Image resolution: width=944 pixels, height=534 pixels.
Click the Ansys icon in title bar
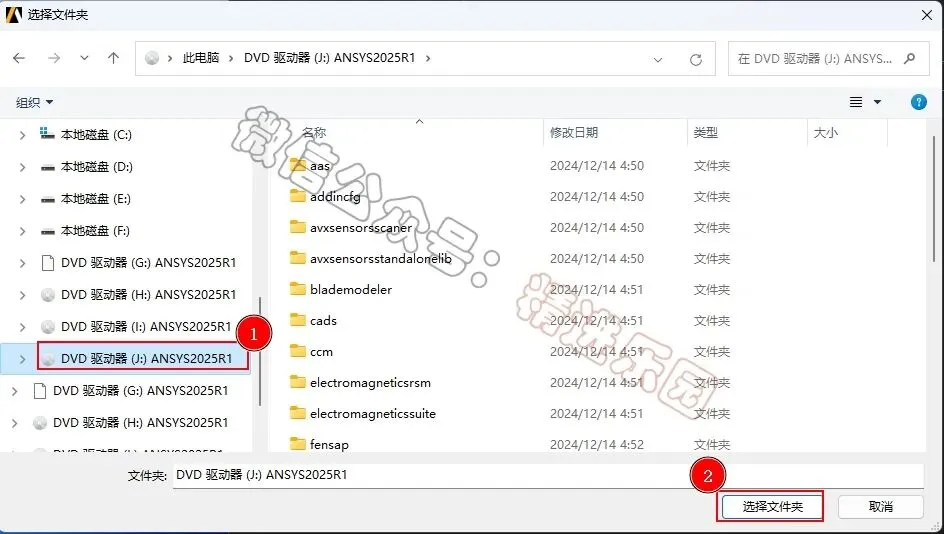click(13, 14)
